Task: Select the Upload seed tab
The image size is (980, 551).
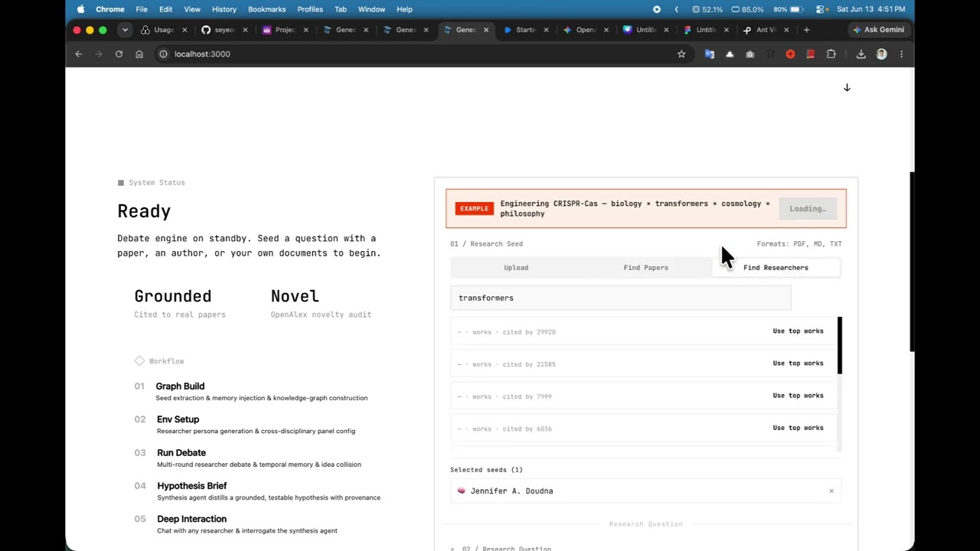Action: point(516,268)
